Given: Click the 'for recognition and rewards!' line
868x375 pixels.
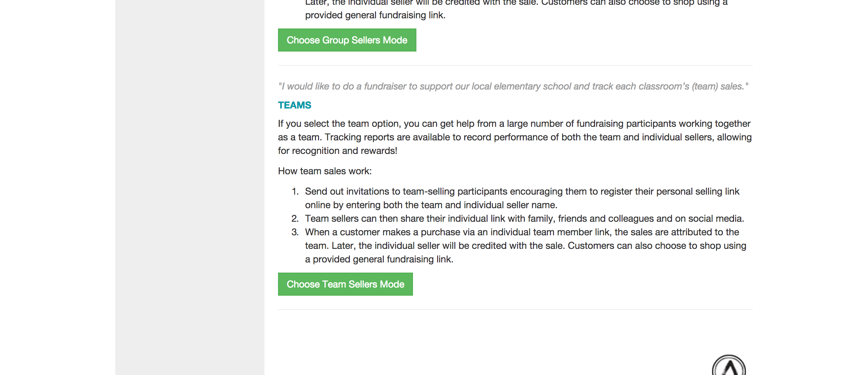Looking at the screenshot, I should [x=337, y=151].
